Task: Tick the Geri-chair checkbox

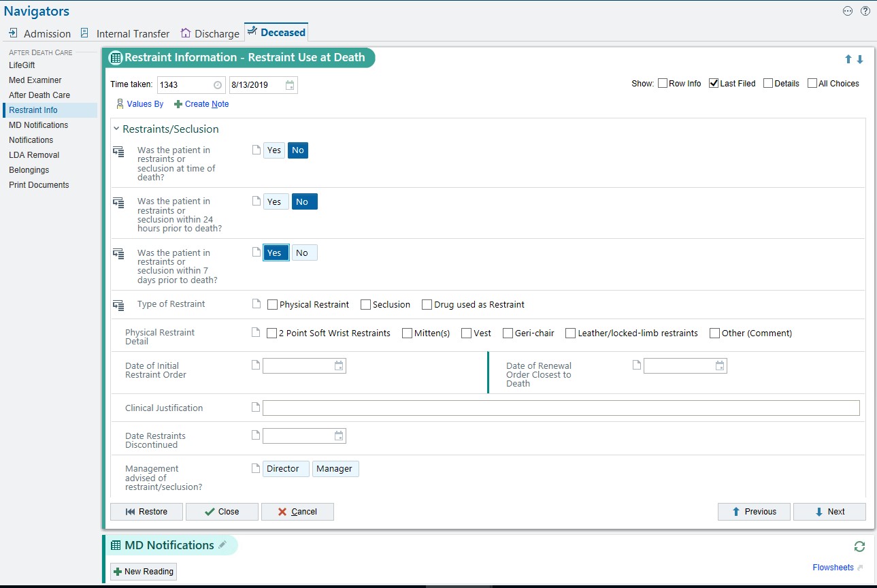Action: [x=508, y=333]
